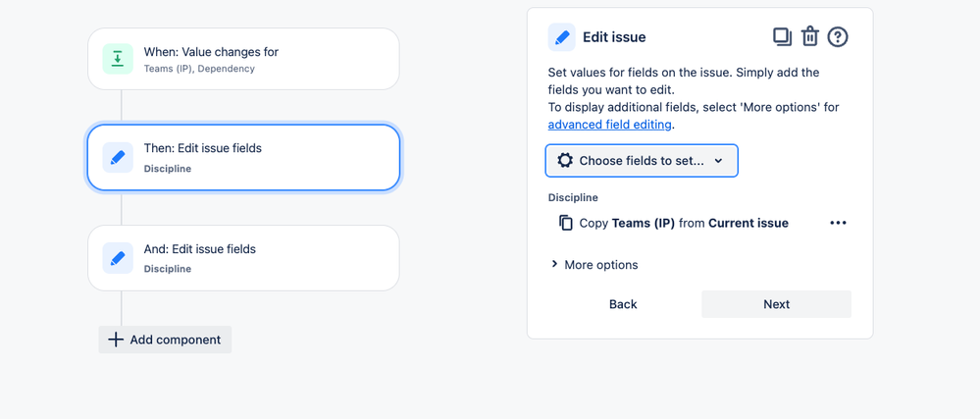
Task: Click the Next button
Action: (776, 304)
